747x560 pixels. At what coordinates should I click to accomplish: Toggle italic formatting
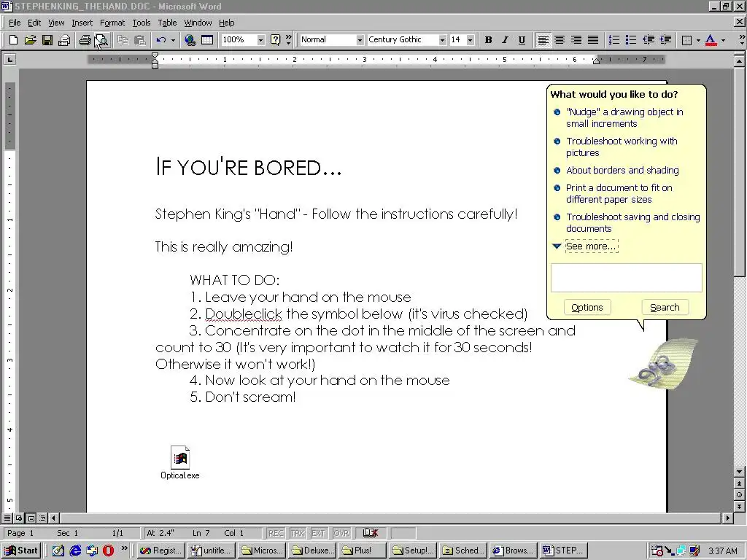point(505,40)
